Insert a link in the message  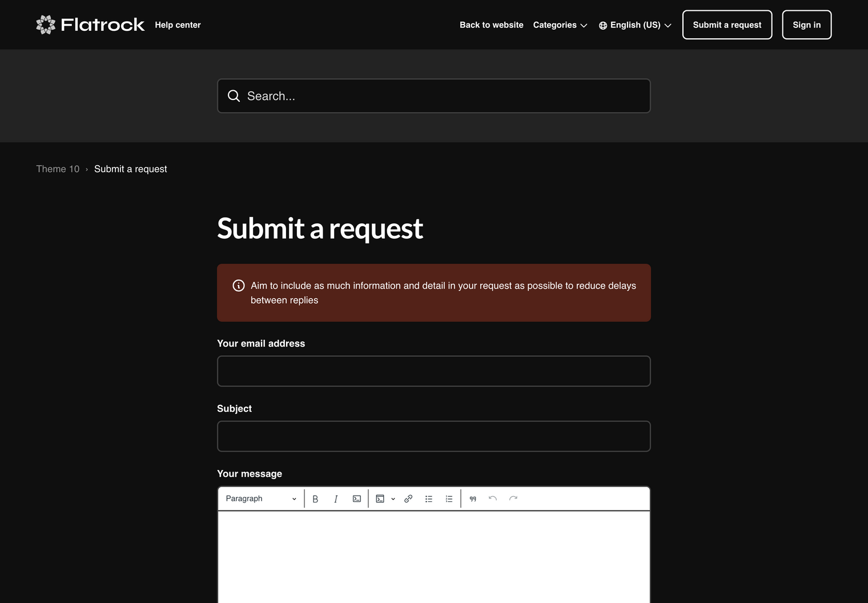click(408, 499)
